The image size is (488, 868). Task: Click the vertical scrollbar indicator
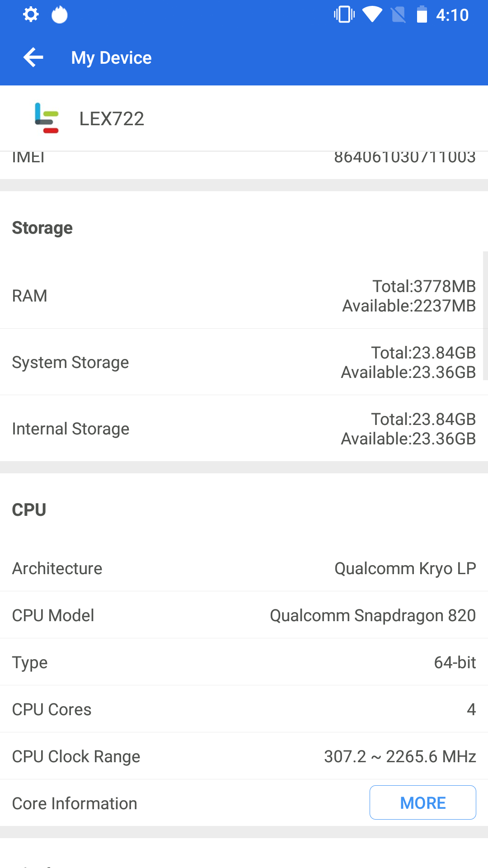point(485,316)
